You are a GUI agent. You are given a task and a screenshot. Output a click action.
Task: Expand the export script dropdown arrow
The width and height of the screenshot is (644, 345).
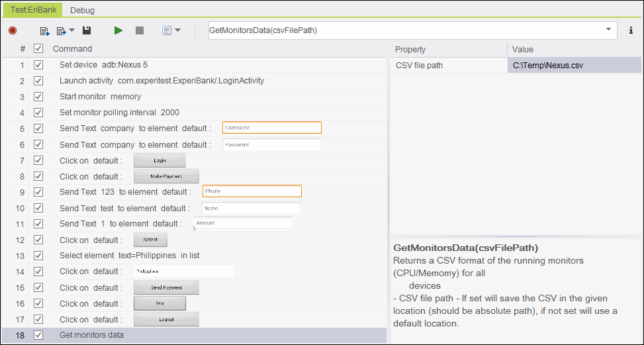tap(71, 30)
